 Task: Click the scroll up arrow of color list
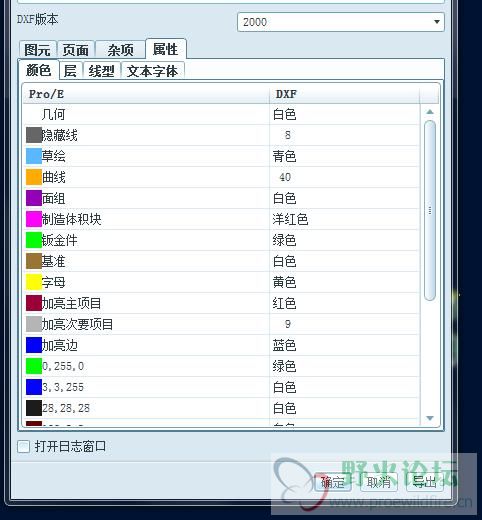(430, 112)
